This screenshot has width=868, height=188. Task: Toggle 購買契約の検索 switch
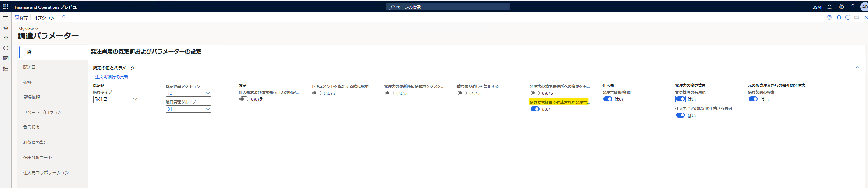tap(753, 99)
